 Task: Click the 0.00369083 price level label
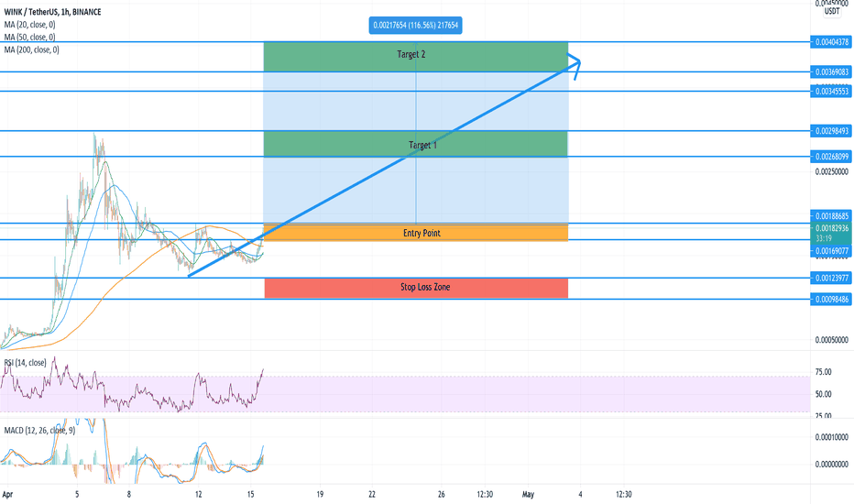(x=831, y=71)
